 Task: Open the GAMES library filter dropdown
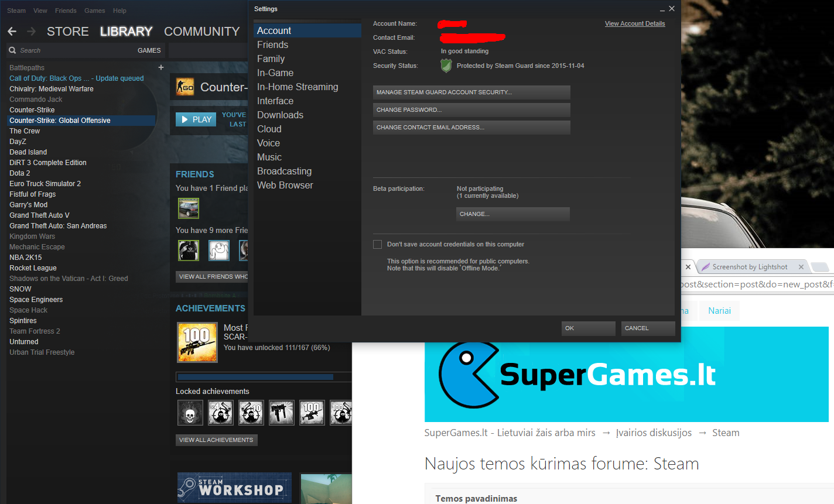[x=149, y=50]
